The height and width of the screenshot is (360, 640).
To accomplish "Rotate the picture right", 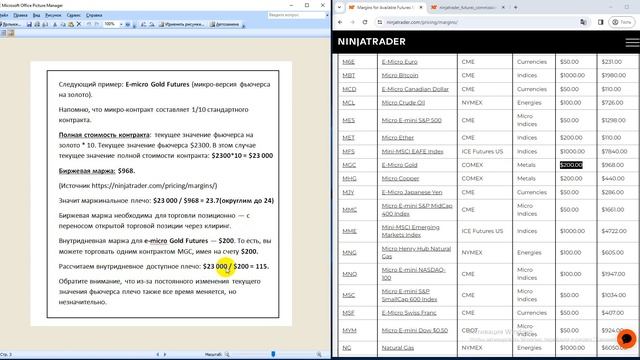I will point(151,24).
